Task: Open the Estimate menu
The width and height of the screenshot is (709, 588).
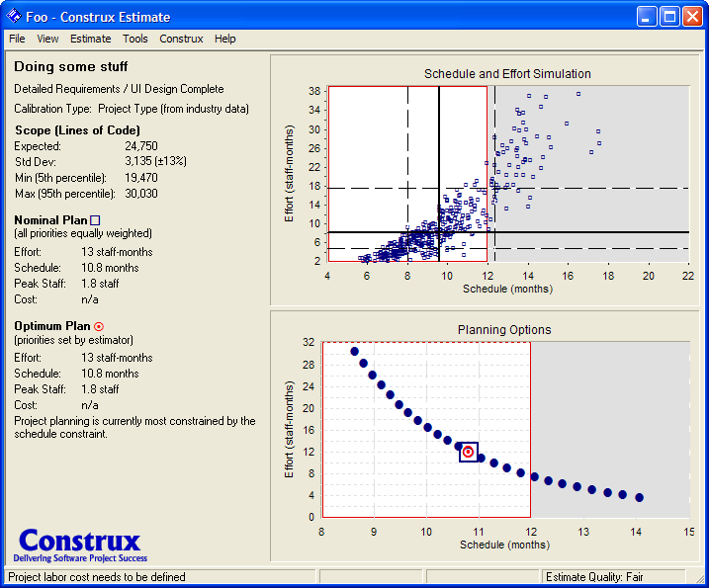Action: pyautogui.click(x=90, y=39)
